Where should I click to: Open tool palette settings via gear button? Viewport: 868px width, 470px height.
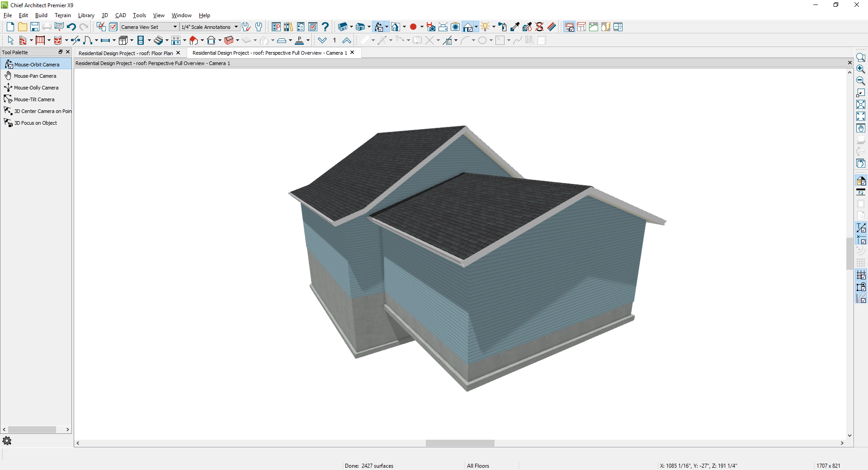click(7, 441)
